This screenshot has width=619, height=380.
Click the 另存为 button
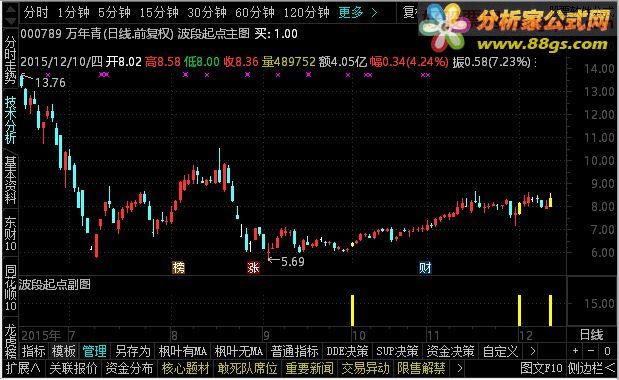(133, 351)
